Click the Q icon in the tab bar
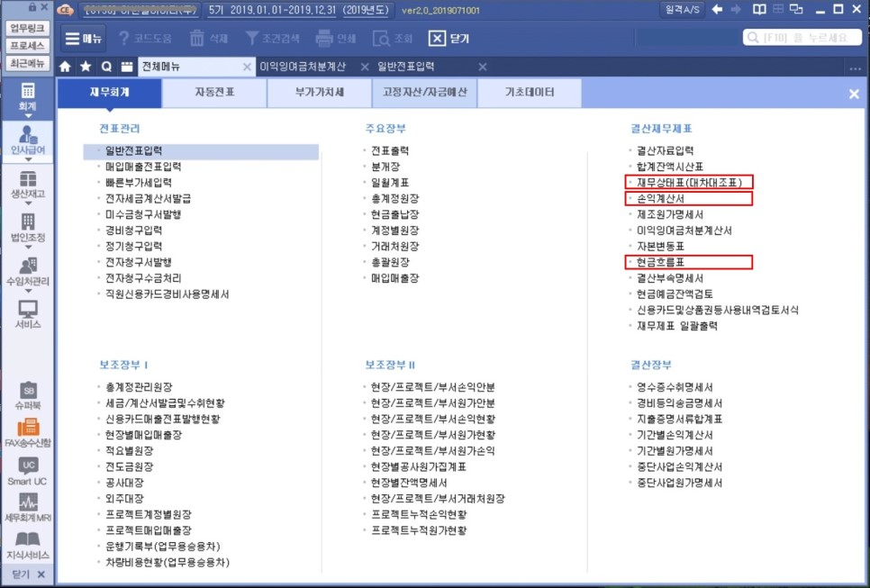Image resolution: width=870 pixels, height=588 pixels. point(106,67)
